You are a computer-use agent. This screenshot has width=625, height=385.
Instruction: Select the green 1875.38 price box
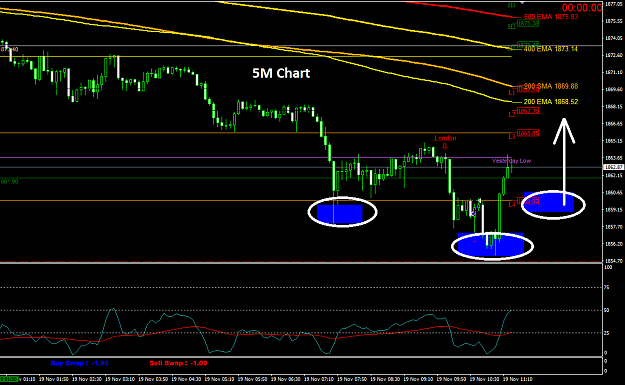tap(528, 24)
